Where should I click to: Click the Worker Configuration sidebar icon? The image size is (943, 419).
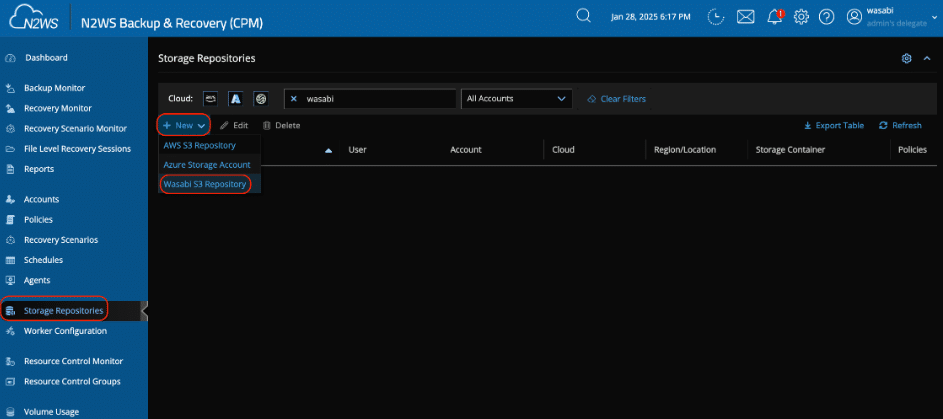(10, 331)
